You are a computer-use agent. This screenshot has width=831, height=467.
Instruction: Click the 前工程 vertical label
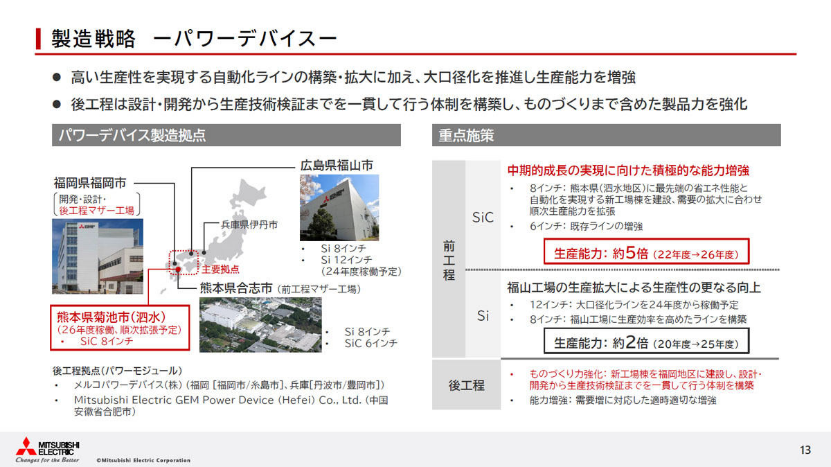[449, 260]
